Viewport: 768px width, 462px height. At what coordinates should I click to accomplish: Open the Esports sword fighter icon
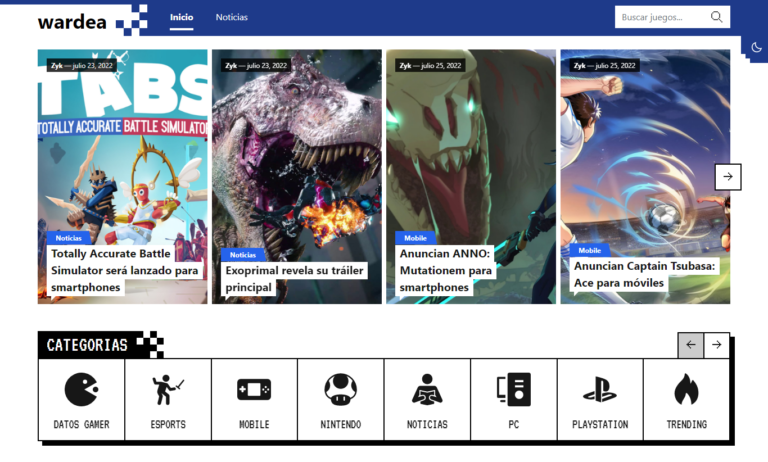tap(168, 389)
